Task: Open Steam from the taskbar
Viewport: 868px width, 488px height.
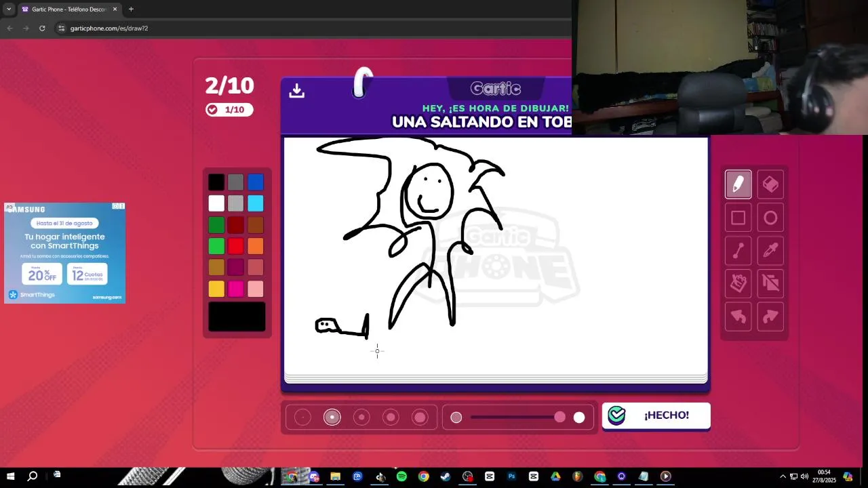Action: point(446,476)
